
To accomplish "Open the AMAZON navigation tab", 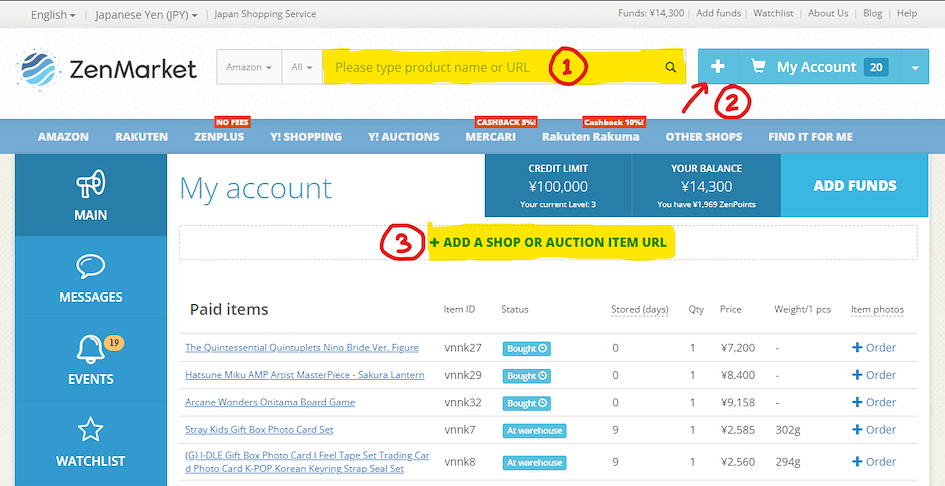I will pyautogui.click(x=63, y=137).
